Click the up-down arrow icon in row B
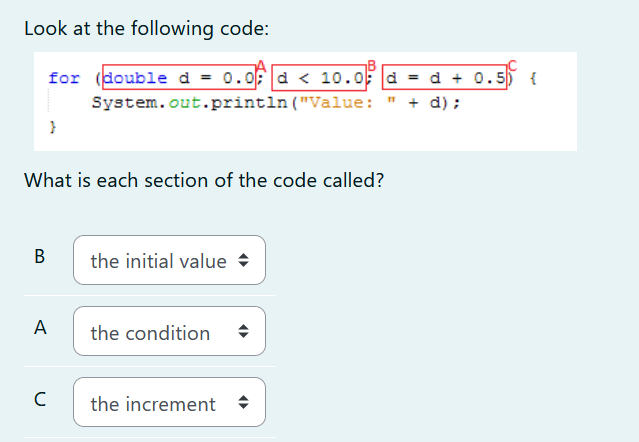 (x=243, y=260)
